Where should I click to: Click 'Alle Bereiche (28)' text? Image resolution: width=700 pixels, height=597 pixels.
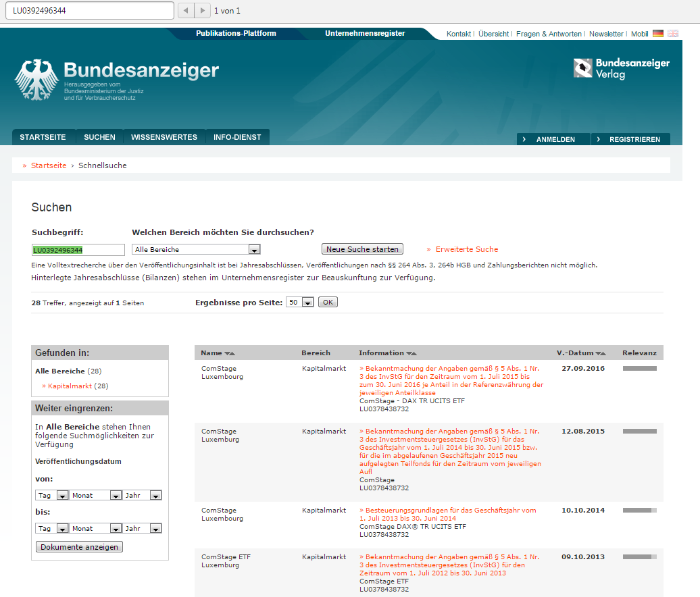pyautogui.click(x=68, y=371)
